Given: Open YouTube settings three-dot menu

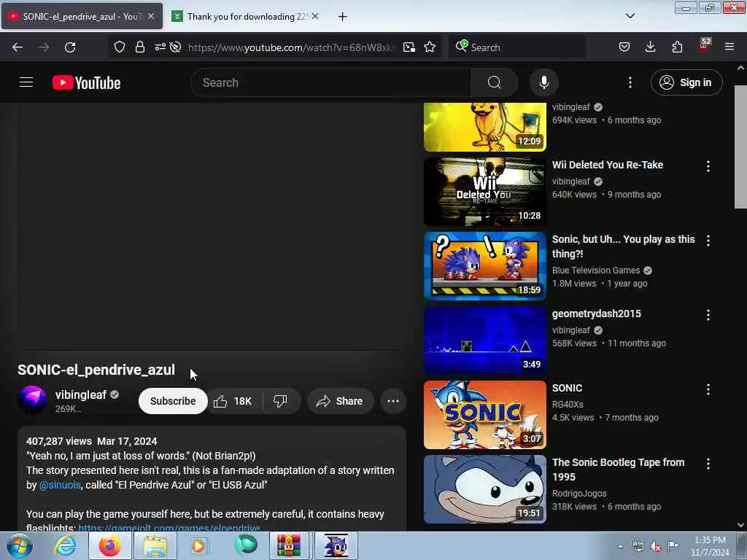Looking at the screenshot, I should 630,82.
